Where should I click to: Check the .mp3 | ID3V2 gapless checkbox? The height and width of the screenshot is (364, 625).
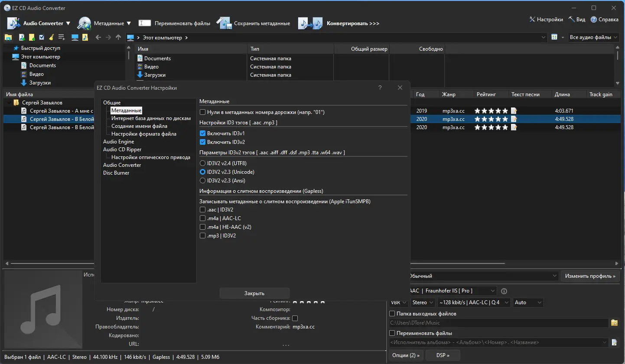tap(202, 236)
